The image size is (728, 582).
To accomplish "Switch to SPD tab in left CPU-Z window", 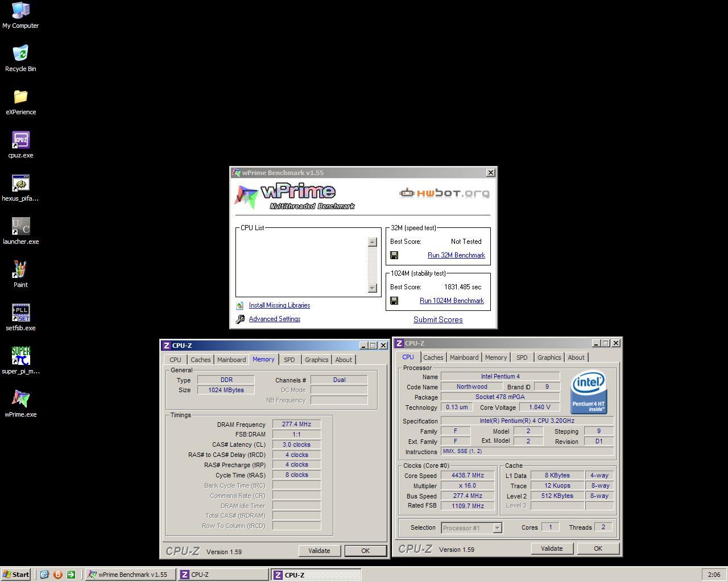I will point(289,360).
